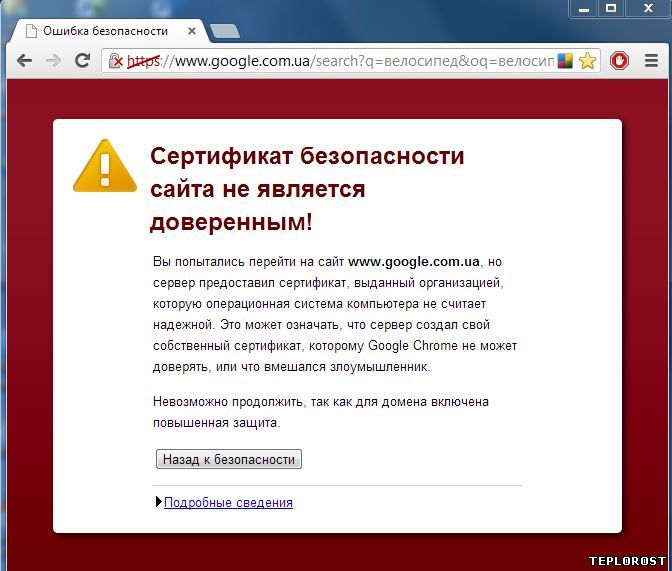The image size is (672, 571).
Task: Open the 'Подробные сведения' link
Action: tap(228, 502)
